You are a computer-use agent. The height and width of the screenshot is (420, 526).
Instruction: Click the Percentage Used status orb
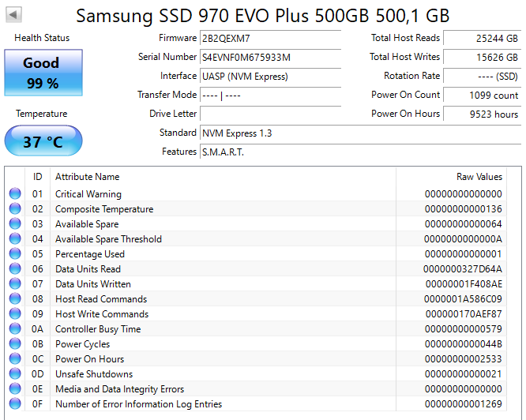click(15, 254)
